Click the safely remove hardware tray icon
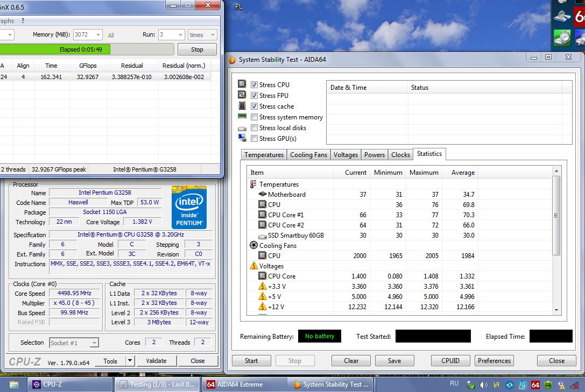585x392 pixels. (471, 385)
